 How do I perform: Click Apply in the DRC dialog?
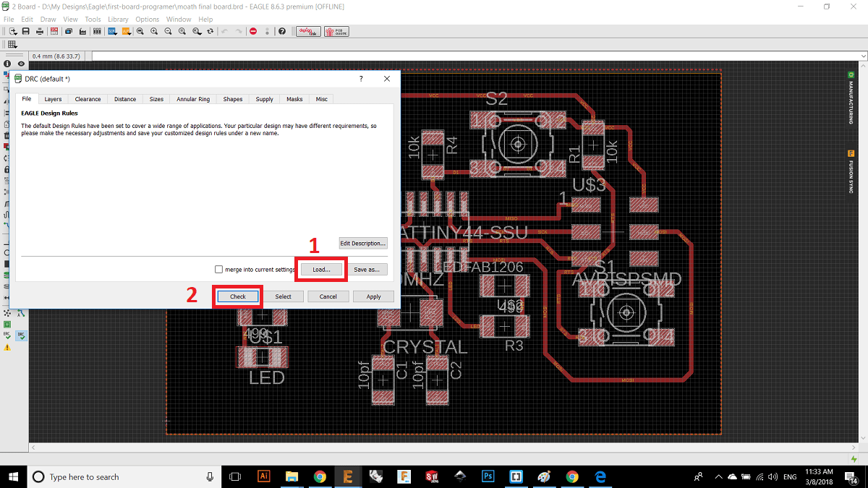(374, 296)
